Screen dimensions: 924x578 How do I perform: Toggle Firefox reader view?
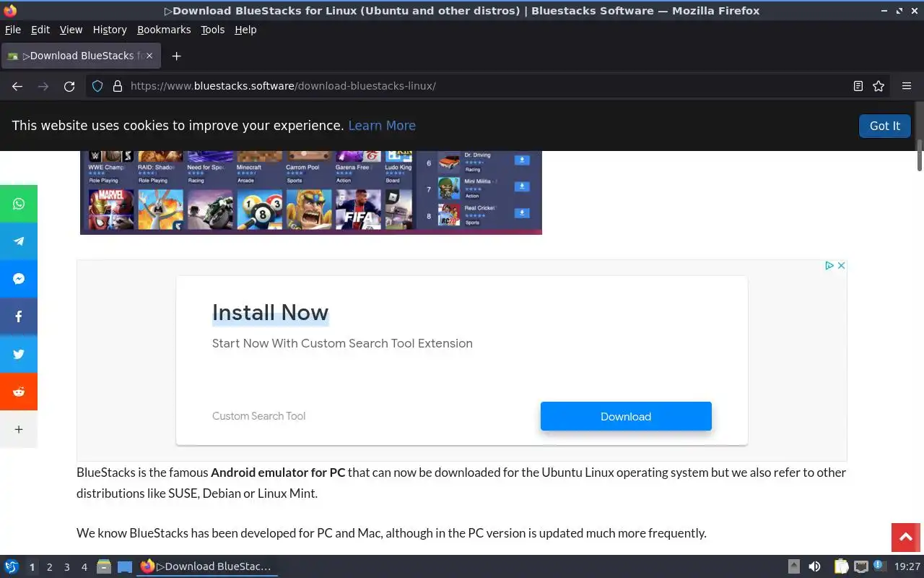pyautogui.click(x=858, y=86)
